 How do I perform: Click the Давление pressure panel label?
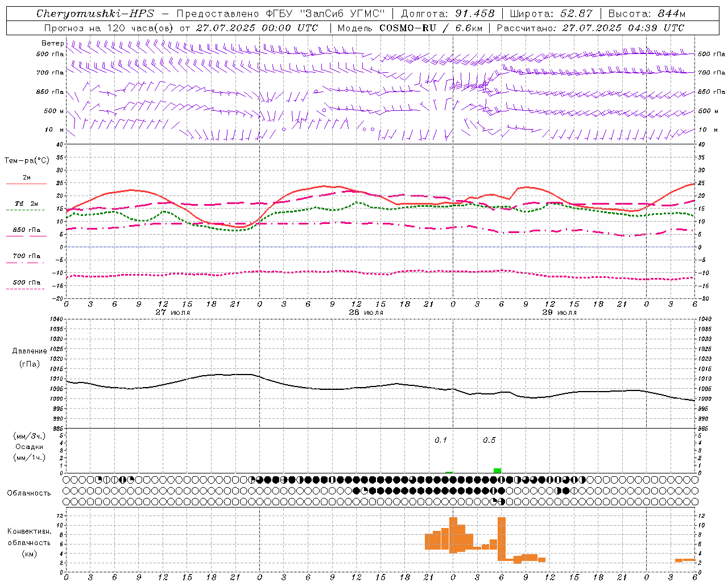(30, 351)
